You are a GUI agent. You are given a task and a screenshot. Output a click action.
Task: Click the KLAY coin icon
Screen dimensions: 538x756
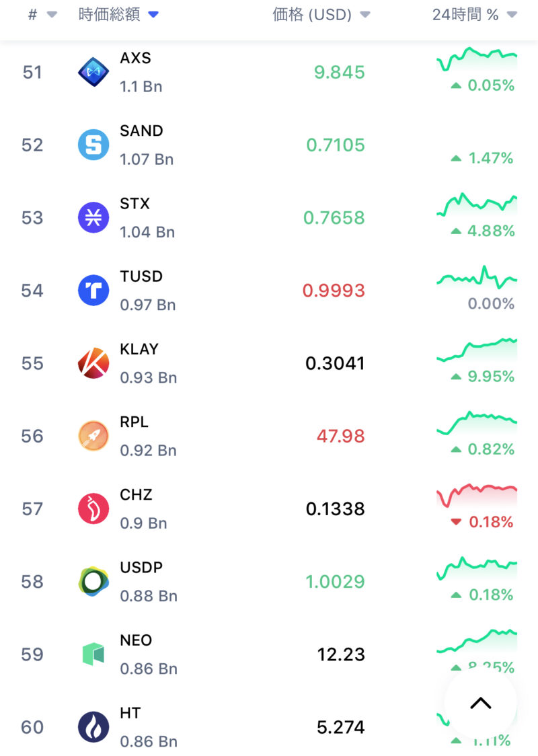click(x=93, y=363)
